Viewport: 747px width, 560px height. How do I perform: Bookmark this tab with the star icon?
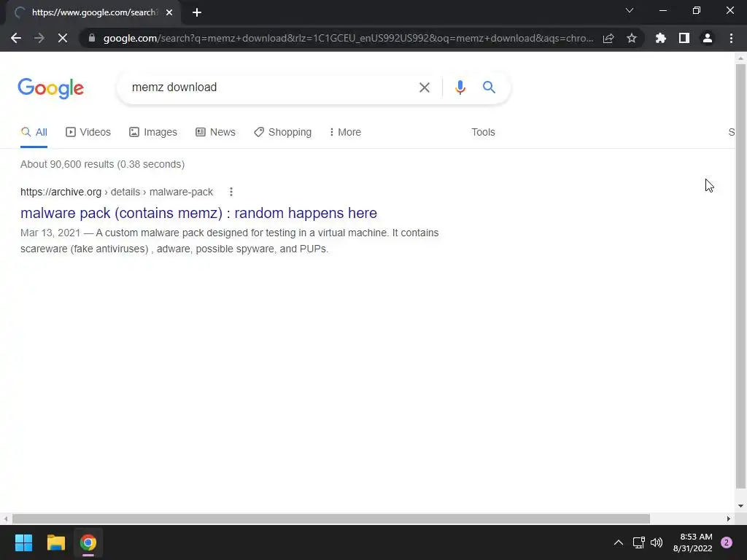pos(632,38)
